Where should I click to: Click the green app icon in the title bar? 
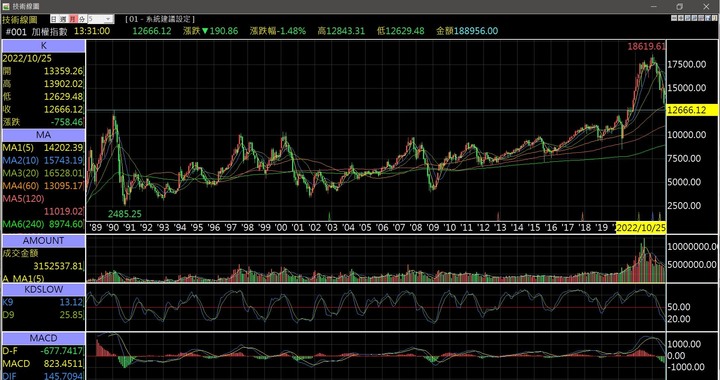tap(6, 6)
